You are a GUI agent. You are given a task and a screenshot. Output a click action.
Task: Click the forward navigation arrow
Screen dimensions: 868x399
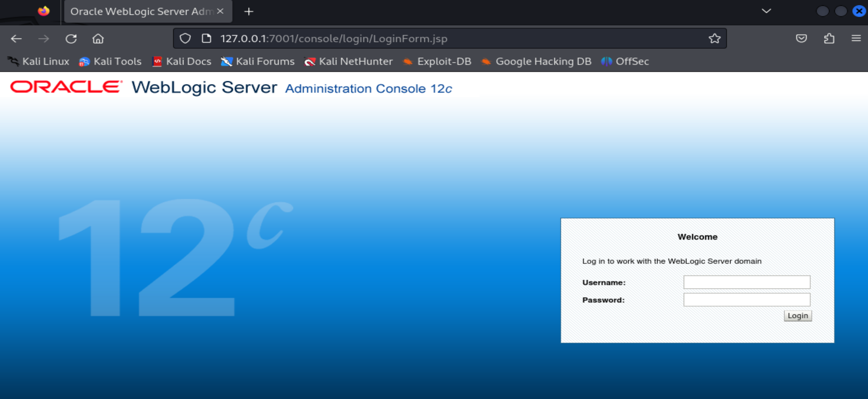point(44,38)
